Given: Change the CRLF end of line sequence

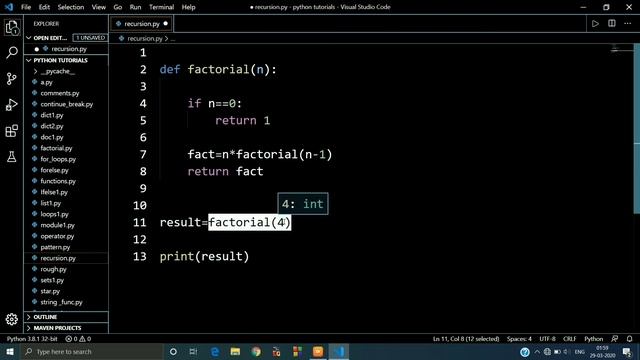Looking at the screenshot, I should pyautogui.click(x=569, y=339).
